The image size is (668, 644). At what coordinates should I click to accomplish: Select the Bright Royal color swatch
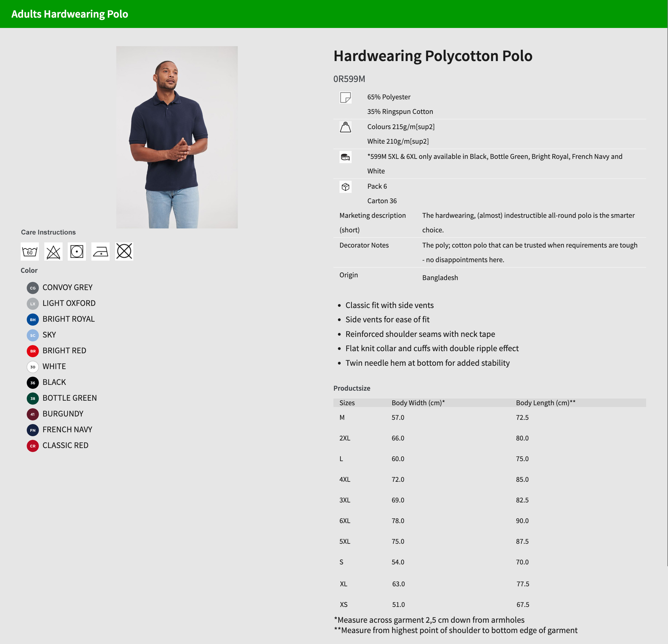coord(33,320)
